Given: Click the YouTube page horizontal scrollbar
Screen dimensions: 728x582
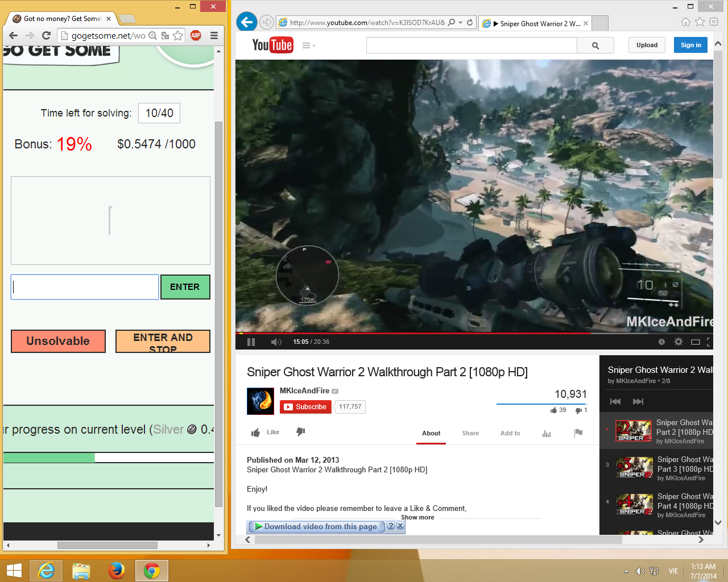Looking at the screenshot, I should click(438, 540).
